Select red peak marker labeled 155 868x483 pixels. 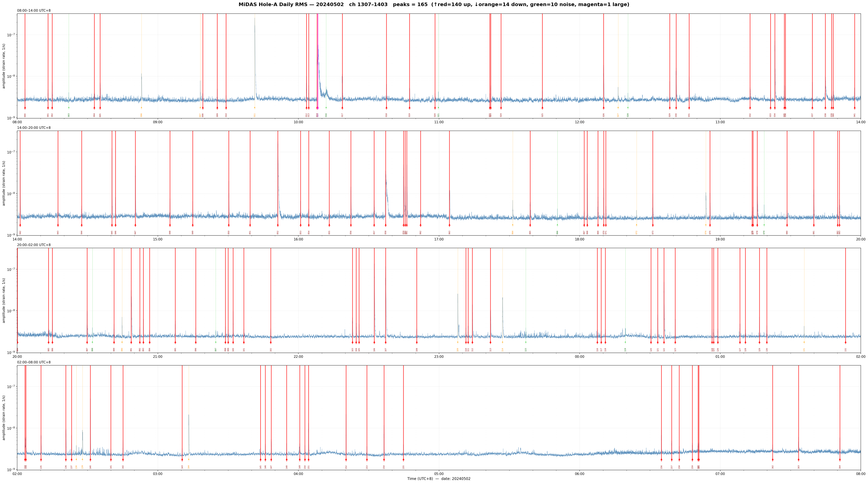[403, 459]
